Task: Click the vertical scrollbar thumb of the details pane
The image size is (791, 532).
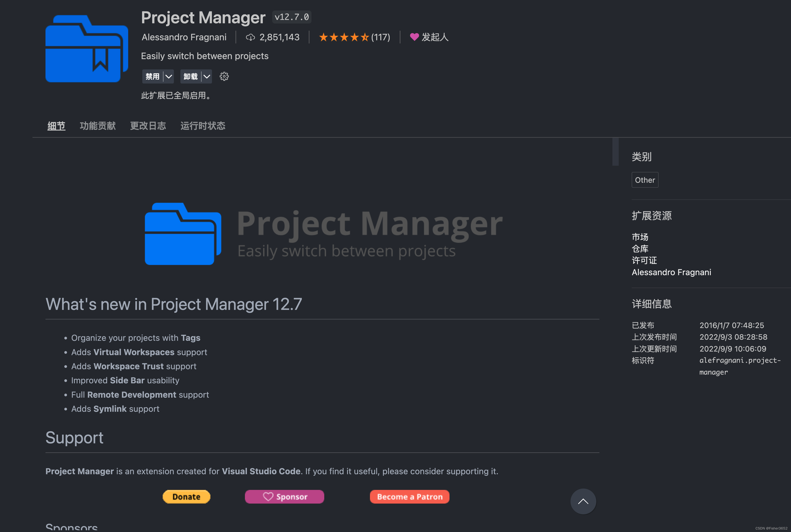Action: [x=615, y=152]
